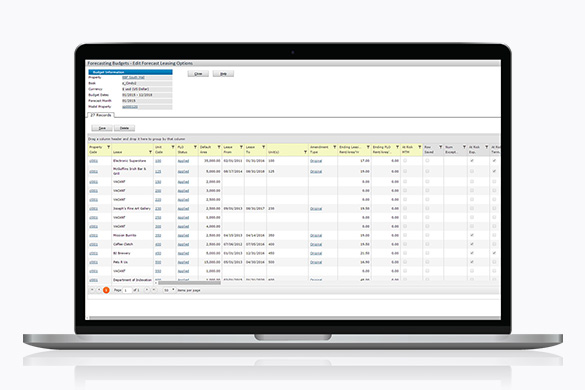The width and height of the screenshot is (585, 390).
Task: Click the grid's horizontal scrollbar thumb
Action: (189, 283)
